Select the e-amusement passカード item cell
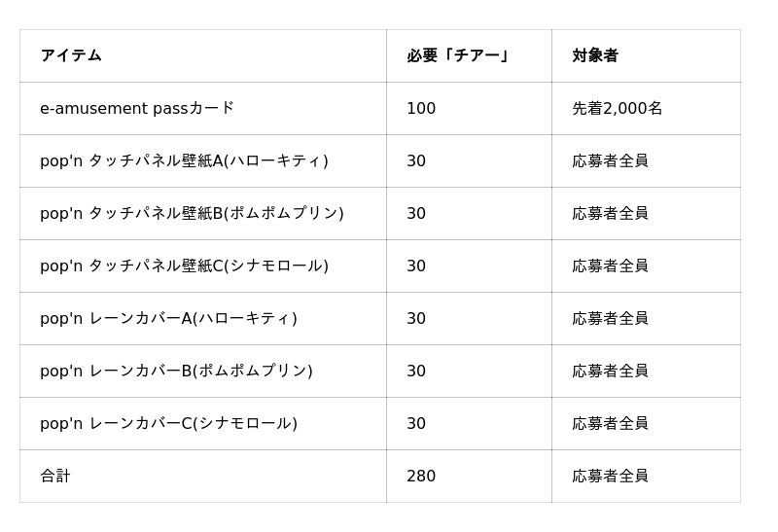Viewport: 778px width, 532px height. point(203,108)
